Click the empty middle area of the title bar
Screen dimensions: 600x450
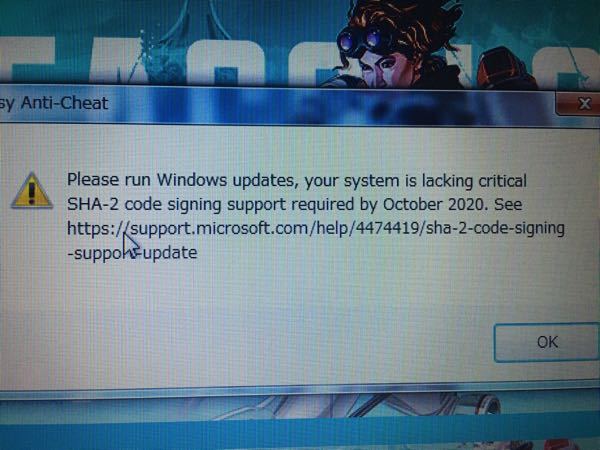coord(325,104)
